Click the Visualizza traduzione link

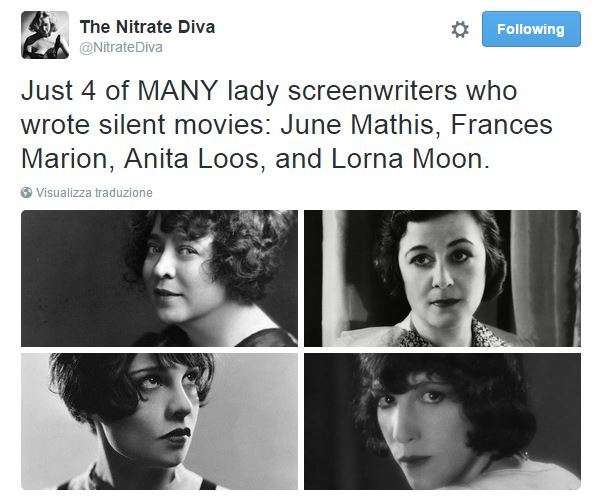click(94, 193)
